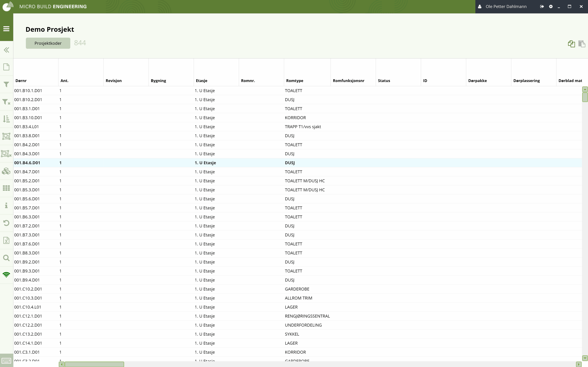Open the sort order tool

(6, 119)
